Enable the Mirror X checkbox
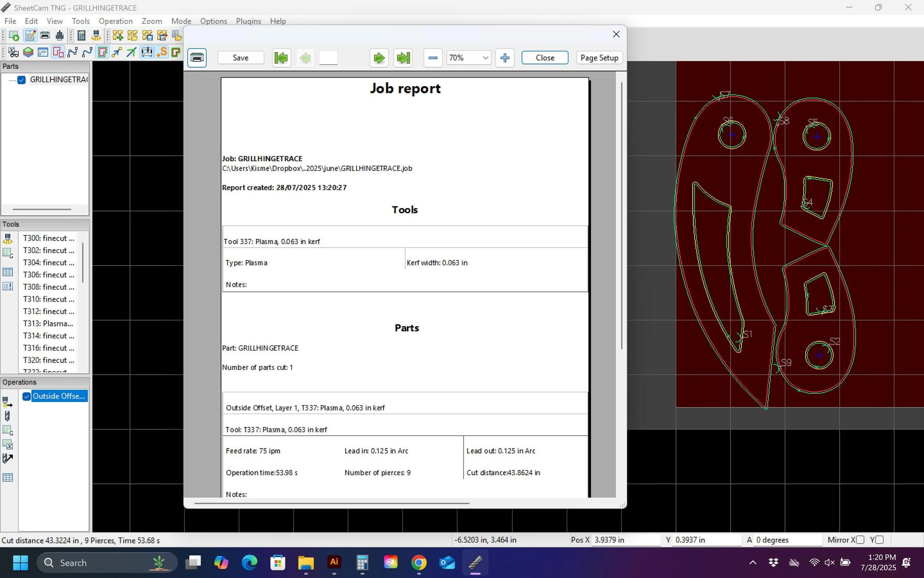924x578 pixels. click(860, 540)
